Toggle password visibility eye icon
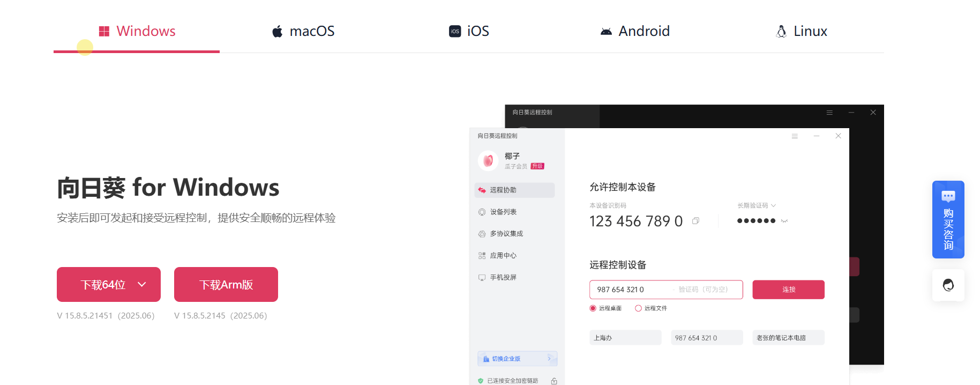This screenshot has height=385, width=980. (x=784, y=221)
